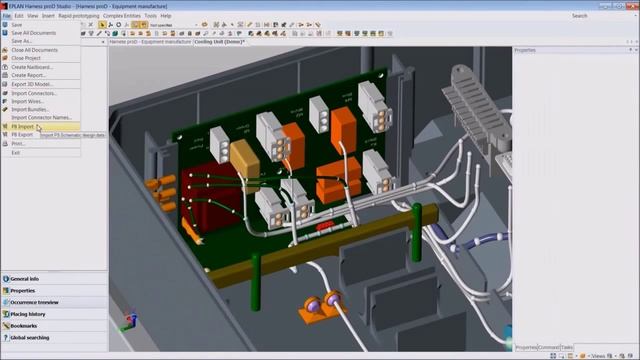Viewport: 640px width, 360px height.
Task: Click the orange sphere status bar icon
Action: click(x=582, y=356)
